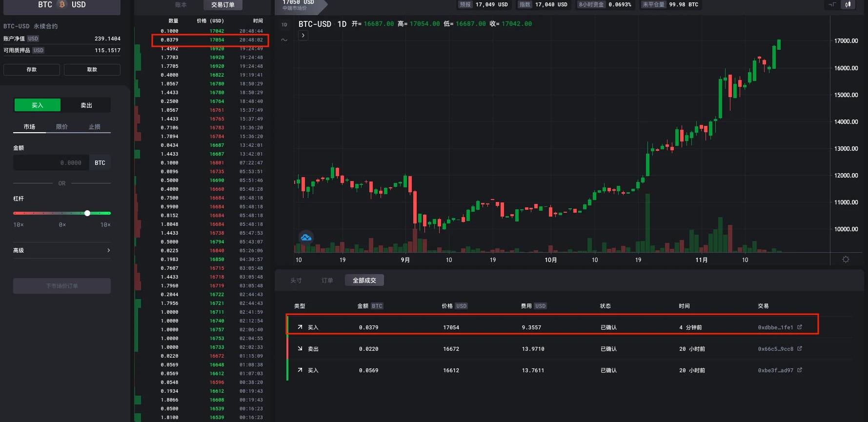Switch to the 头寸 (Positions) tab
The image size is (868, 422).
point(296,281)
